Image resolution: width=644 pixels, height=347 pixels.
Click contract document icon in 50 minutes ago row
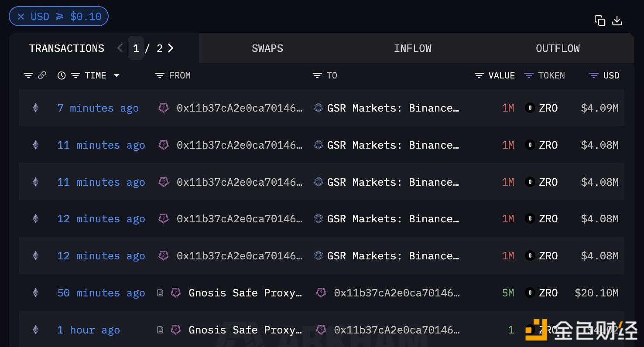[x=161, y=293]
